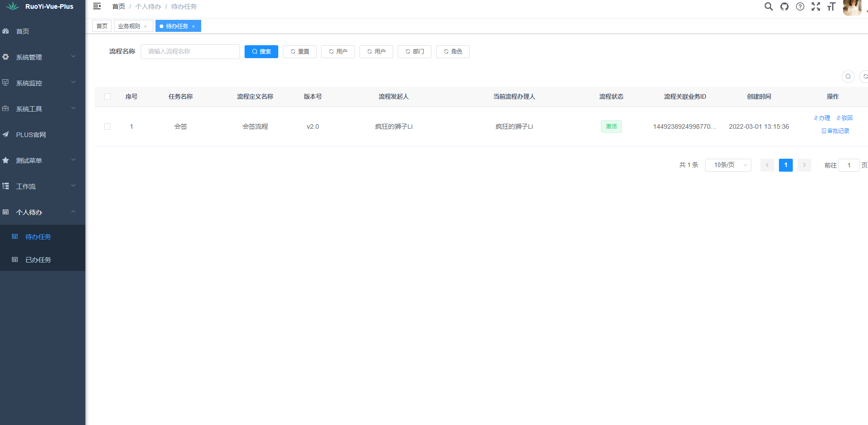This screenshot has width=868, height=425.
Task: Check the select-all checkbox in table header
Action: tap(108, 96)
